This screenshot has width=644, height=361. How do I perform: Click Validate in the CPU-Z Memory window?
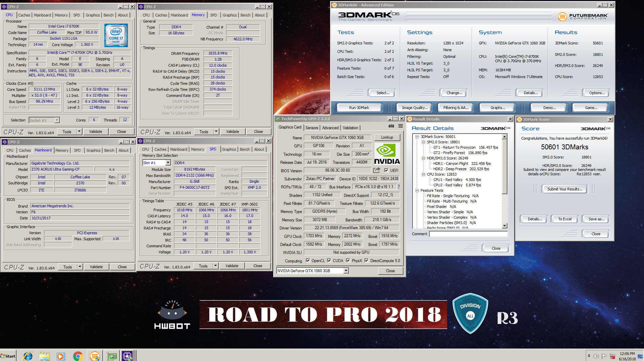tap(232, 132)
